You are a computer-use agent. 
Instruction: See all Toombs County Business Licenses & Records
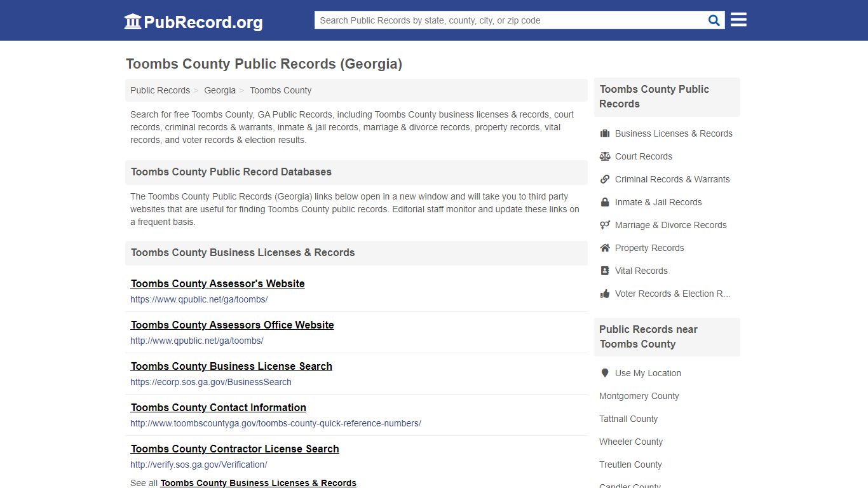click(x=258, y=483)
